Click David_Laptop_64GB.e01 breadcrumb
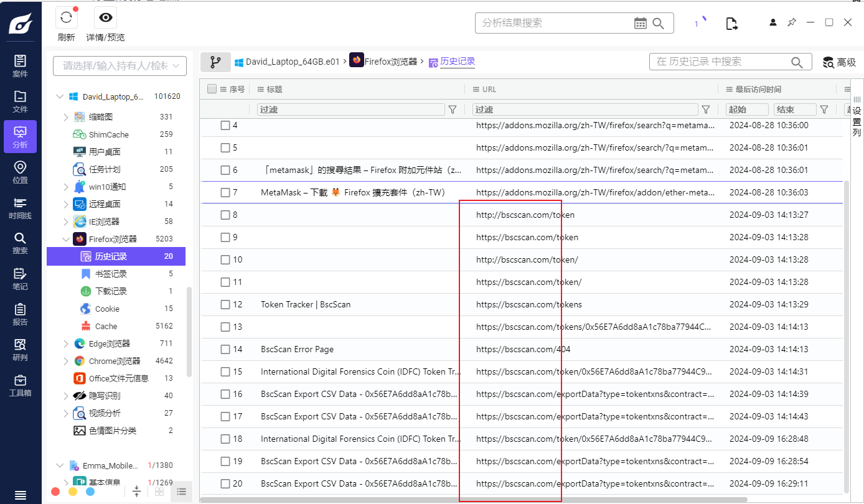The width and height of the screenshot is (864, 504). click(287, 62)
